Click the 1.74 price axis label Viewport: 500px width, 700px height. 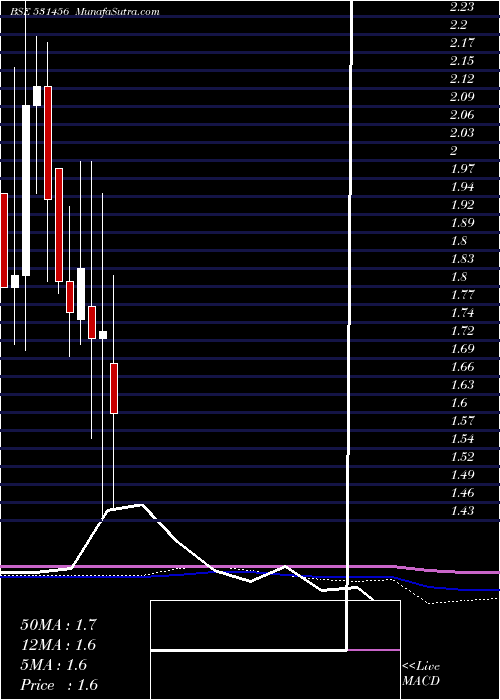tap(462, 312)
